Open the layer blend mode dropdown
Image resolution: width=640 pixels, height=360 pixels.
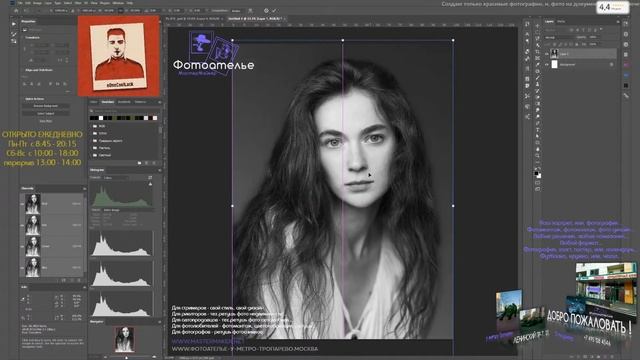tap(559, 37)
